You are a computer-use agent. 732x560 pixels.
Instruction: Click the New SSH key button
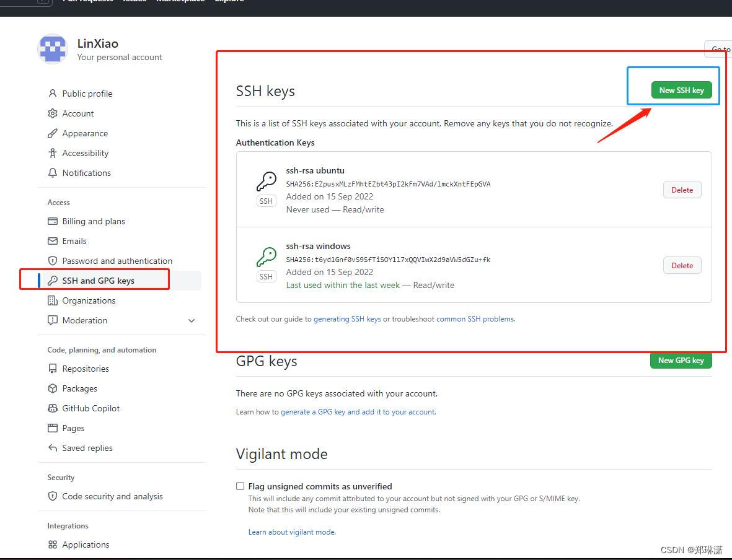coord(682,90)
